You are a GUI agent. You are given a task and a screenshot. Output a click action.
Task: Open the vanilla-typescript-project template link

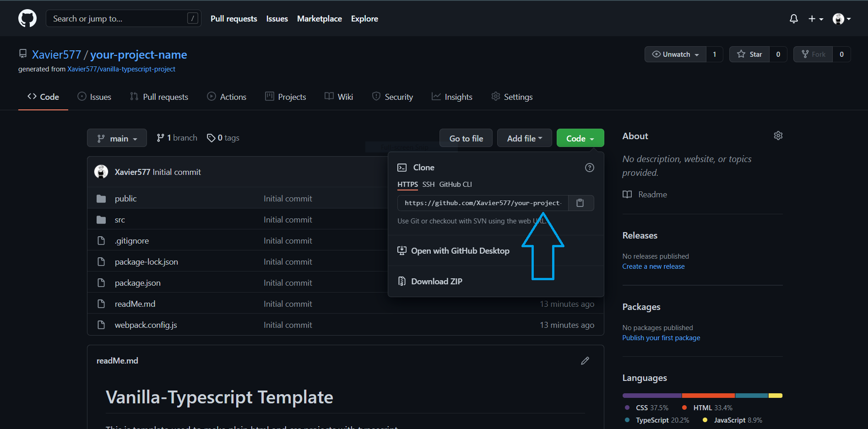point(121,69)
